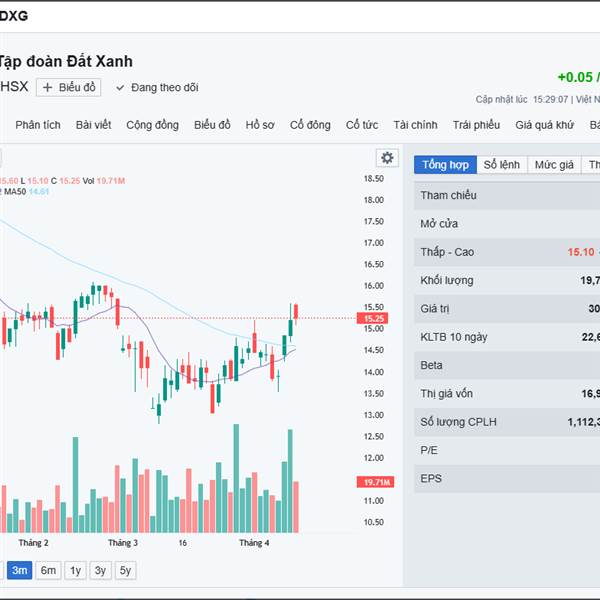Open chart settings gear icon
600x600 pixels.
[387, 158]
